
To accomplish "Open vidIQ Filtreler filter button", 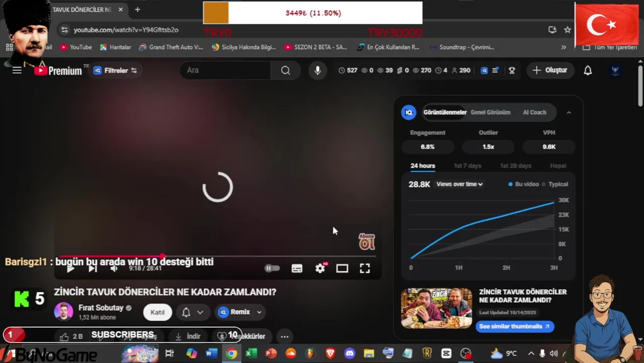I will point(115,71).
